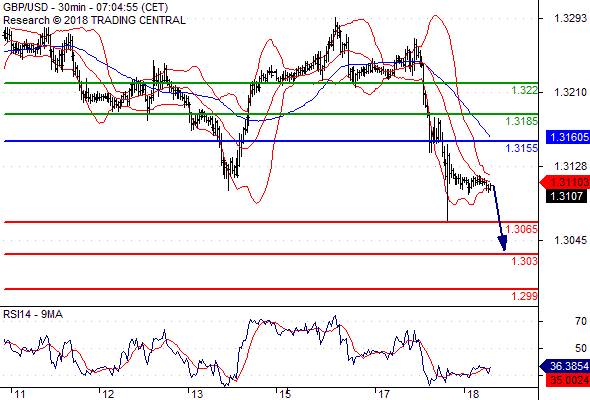
Task: Click the red 35.0024 RSI value tag
Action: pyautogui.click(x=568, y=380)
